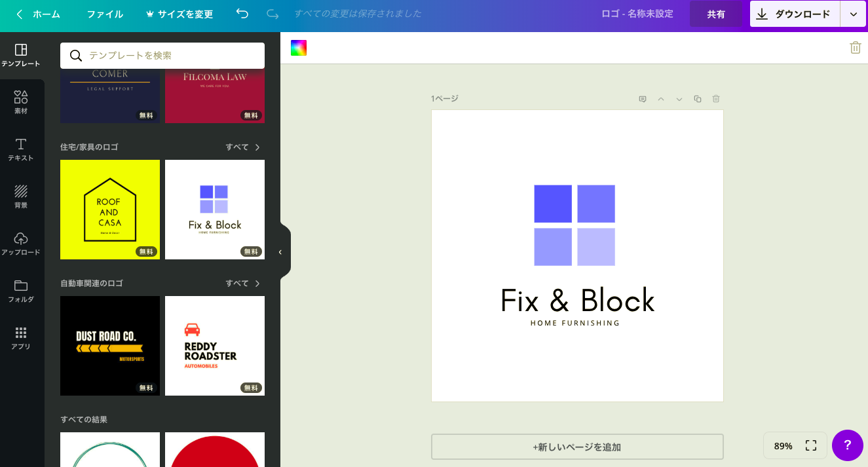This screenshot has height=467, width=868.
Task: Select the REDDY ROADSTER template
Action: click(215, 346)
